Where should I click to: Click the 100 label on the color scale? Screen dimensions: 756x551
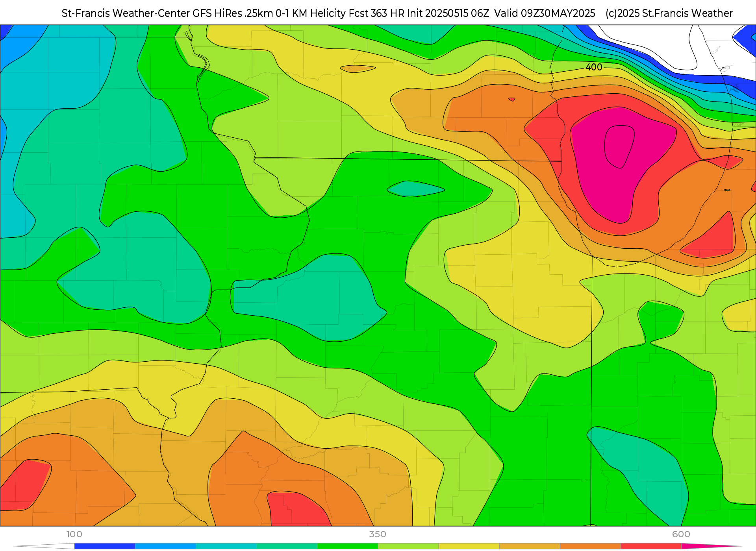74,534
